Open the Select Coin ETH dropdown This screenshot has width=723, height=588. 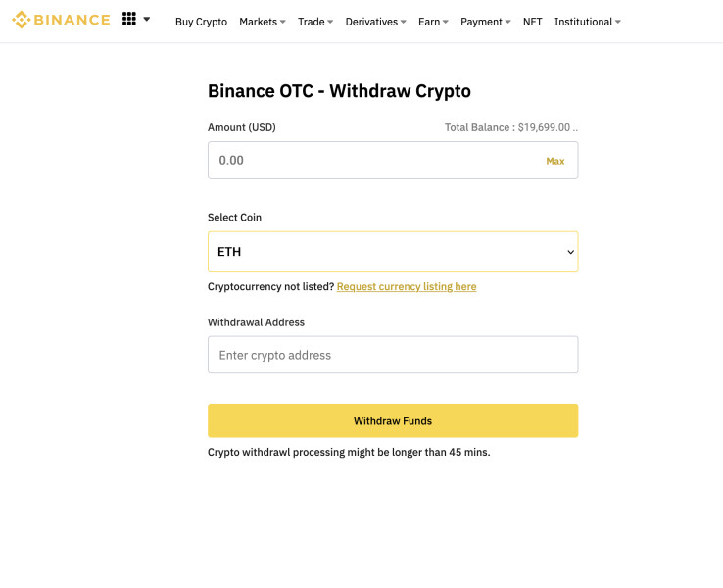click(x=392, y=252)
